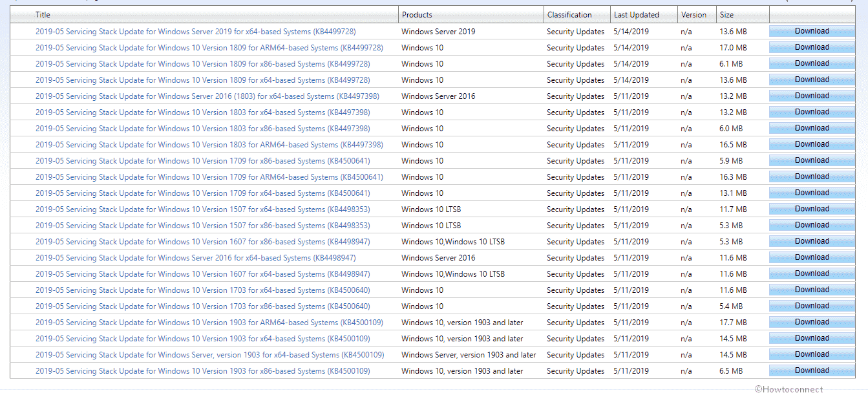Download the Version 1507 x64 11.7 MB update
Screen dimensions: 868x395
812,209
